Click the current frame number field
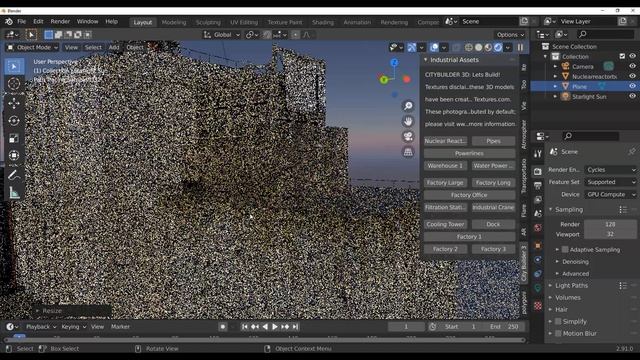The height and width of the screenshot is (360, 640). coord(406,327)
